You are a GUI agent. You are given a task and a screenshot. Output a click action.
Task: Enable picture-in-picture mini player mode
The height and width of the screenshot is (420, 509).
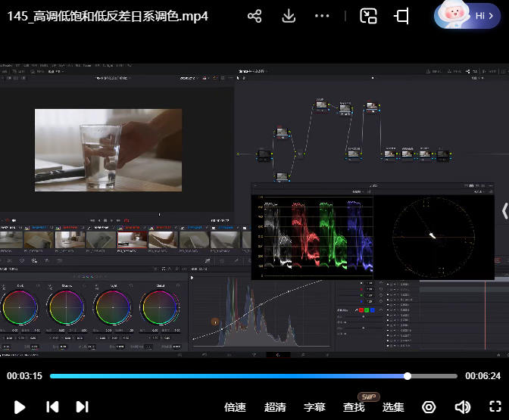coord(368,16)
